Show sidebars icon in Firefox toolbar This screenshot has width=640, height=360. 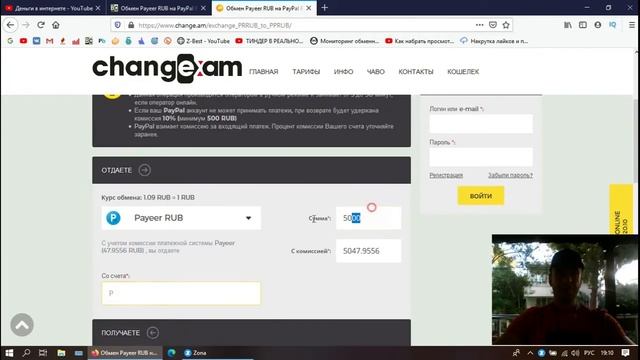(583, 25)
